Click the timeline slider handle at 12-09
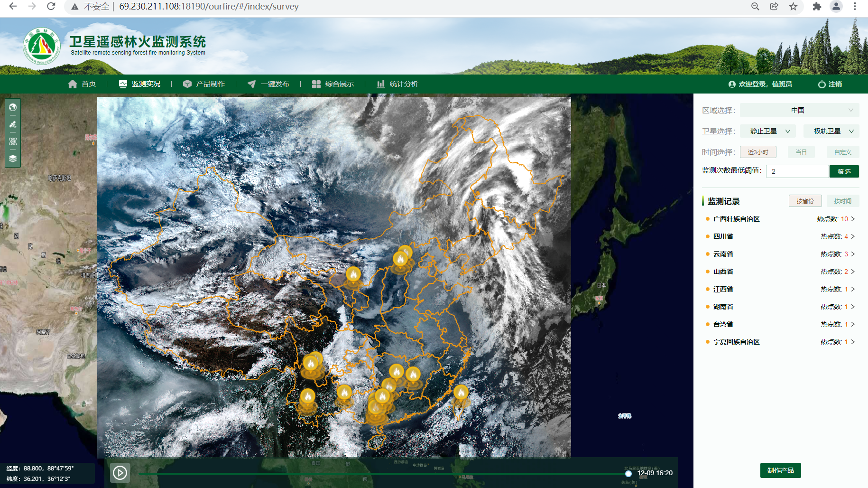 628,474
